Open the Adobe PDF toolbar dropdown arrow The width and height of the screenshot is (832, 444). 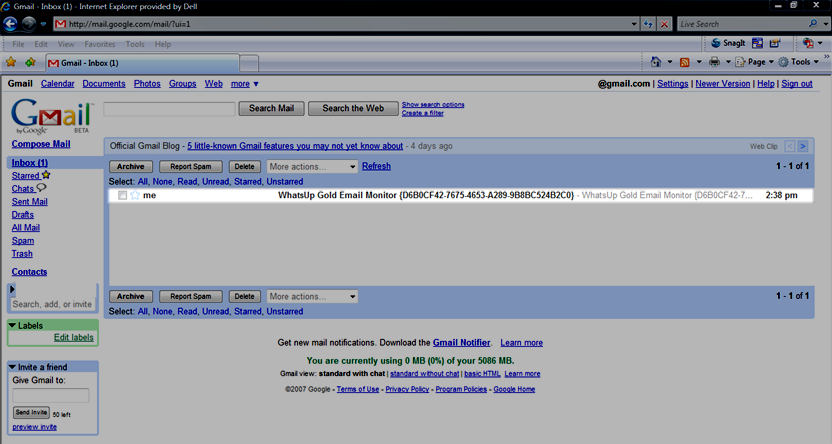click(x=820, y=43)
